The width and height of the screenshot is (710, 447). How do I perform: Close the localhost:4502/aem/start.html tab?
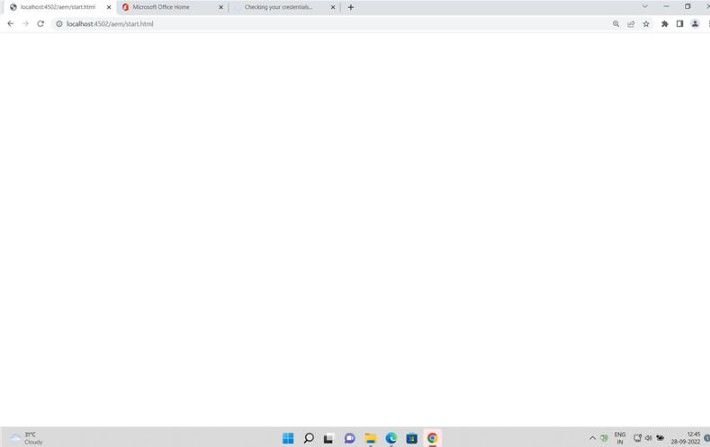click(108, 7)
